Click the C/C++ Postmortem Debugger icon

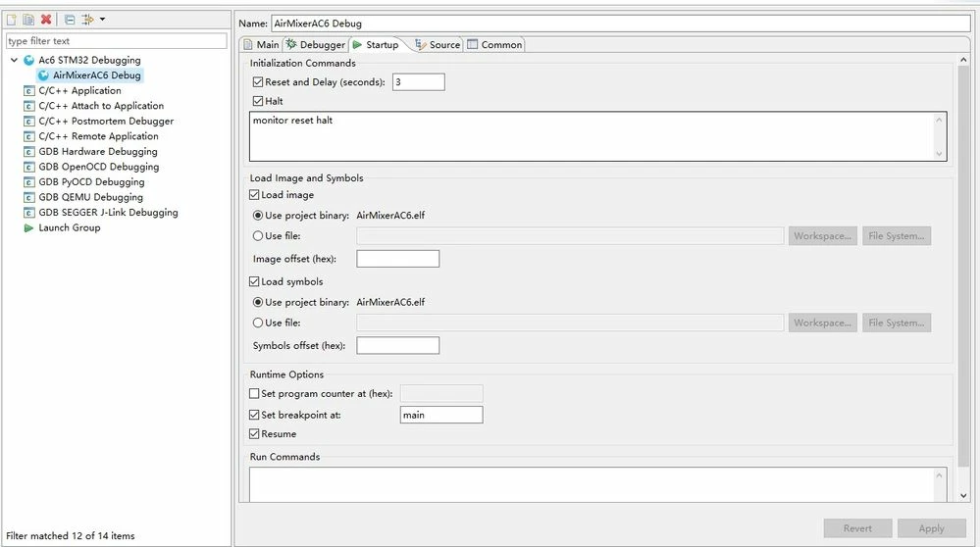point(28,122)
